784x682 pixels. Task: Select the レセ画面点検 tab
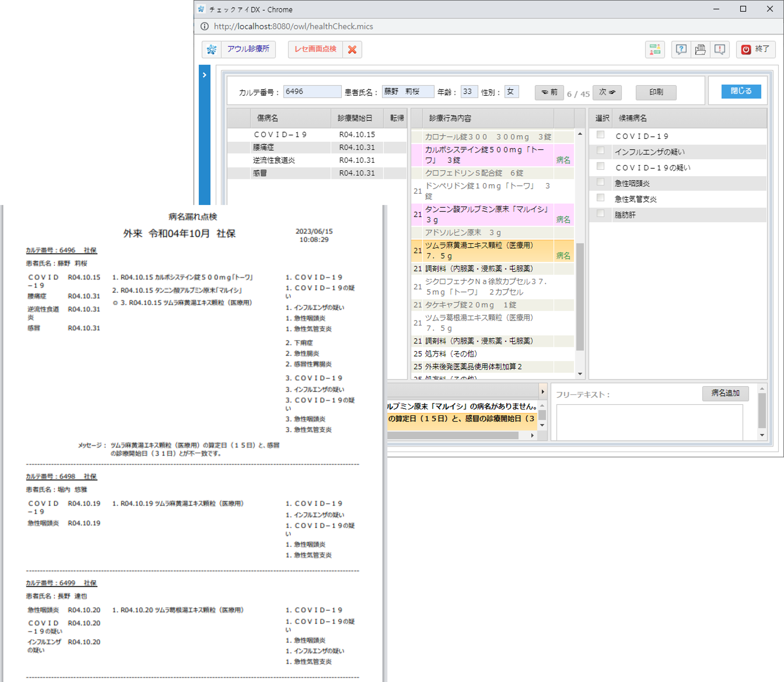click(x=315, y=49)
